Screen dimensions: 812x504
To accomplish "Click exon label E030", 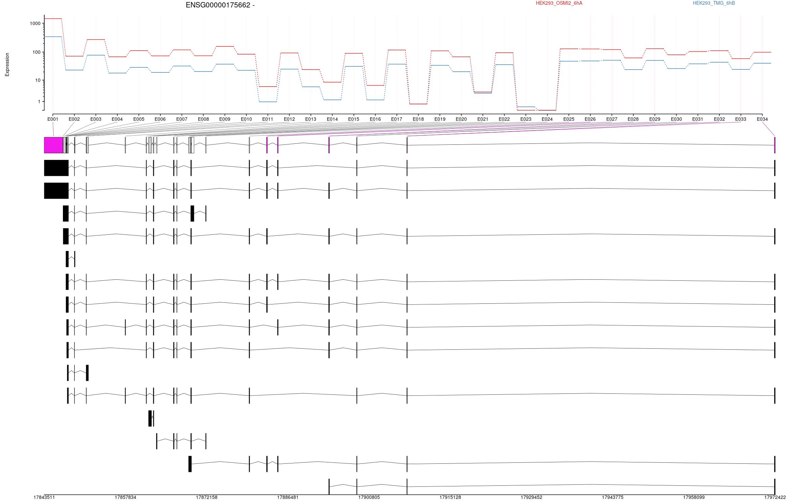I will (676, 119).
